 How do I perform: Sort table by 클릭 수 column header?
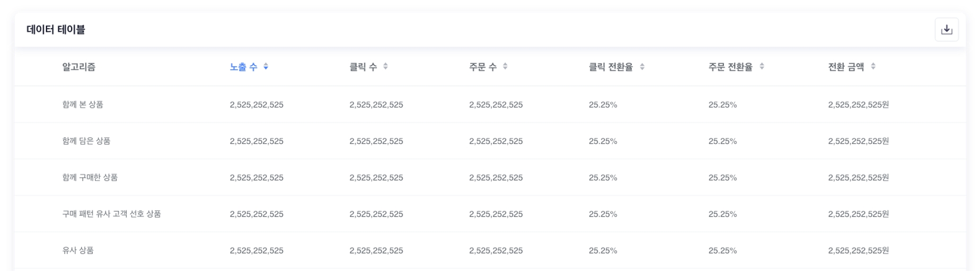363,67
